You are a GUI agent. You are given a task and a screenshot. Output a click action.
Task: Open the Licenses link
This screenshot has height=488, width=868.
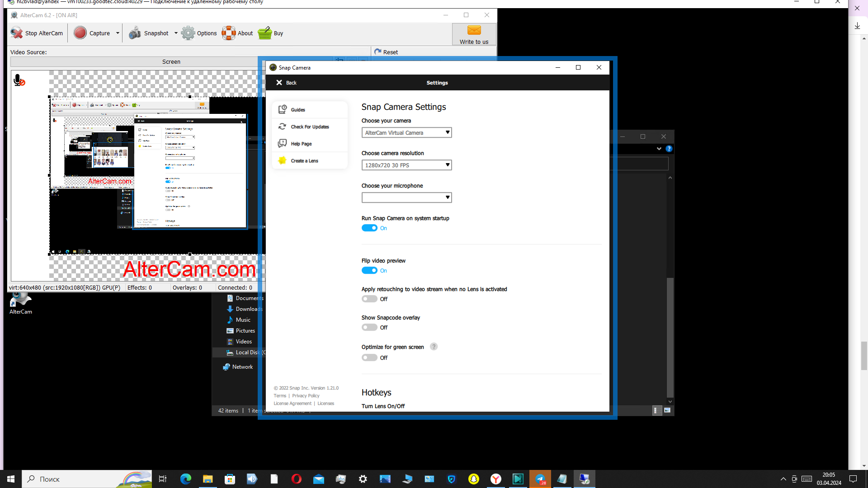[x=325, y=404]
